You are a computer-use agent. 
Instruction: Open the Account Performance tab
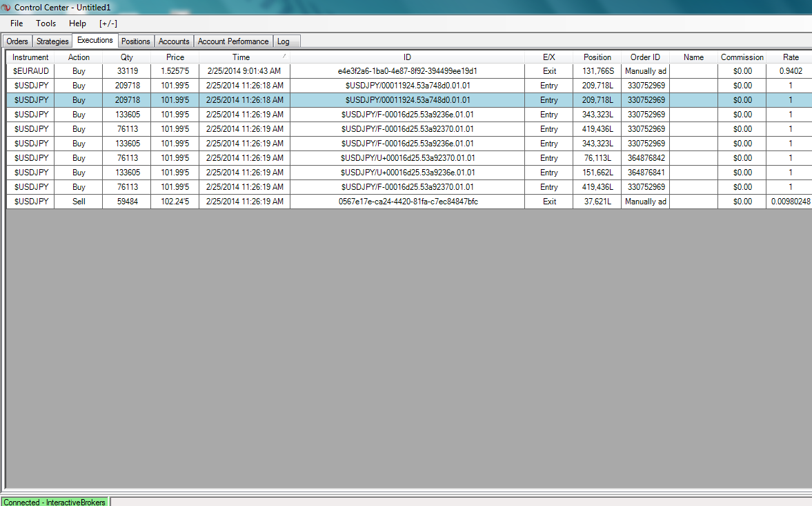pyautogui.click(x=233, y=41)
